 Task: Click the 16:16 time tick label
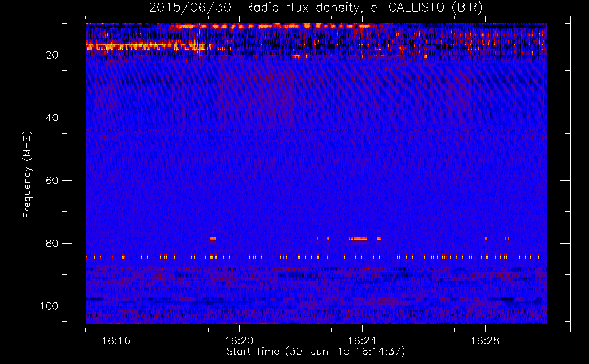pyautogui.click(x=116, y=341)
